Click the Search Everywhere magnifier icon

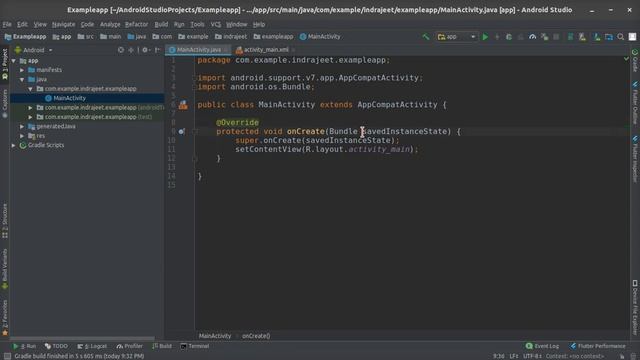(x=620, y=37)
